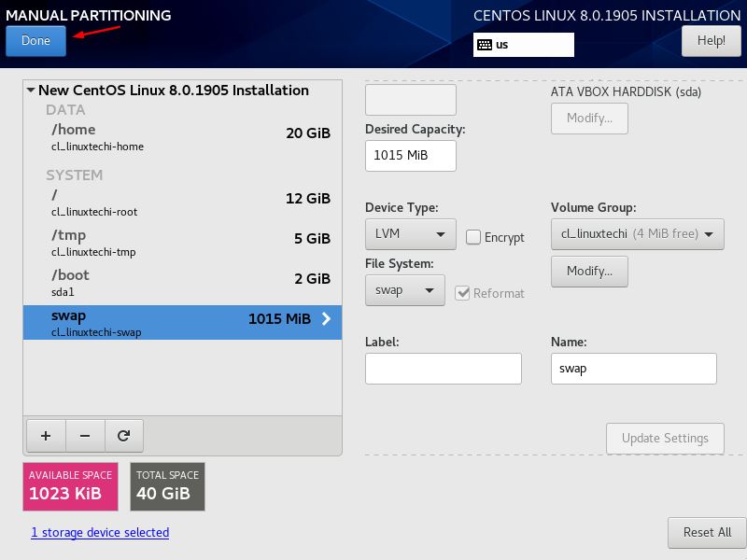Rescan storage using the refresh icon
Viewport: 747px width, 560px height.
pyautogui.click(x=123, y=435)
